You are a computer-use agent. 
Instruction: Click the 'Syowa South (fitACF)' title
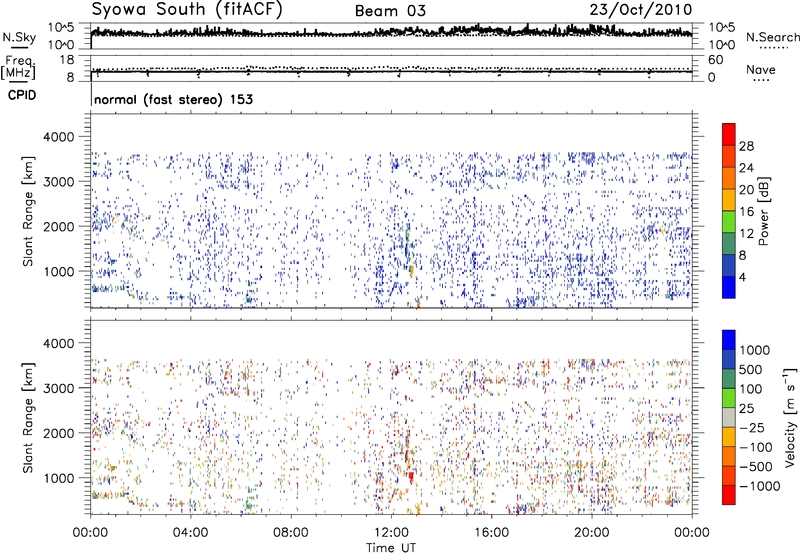187,9
